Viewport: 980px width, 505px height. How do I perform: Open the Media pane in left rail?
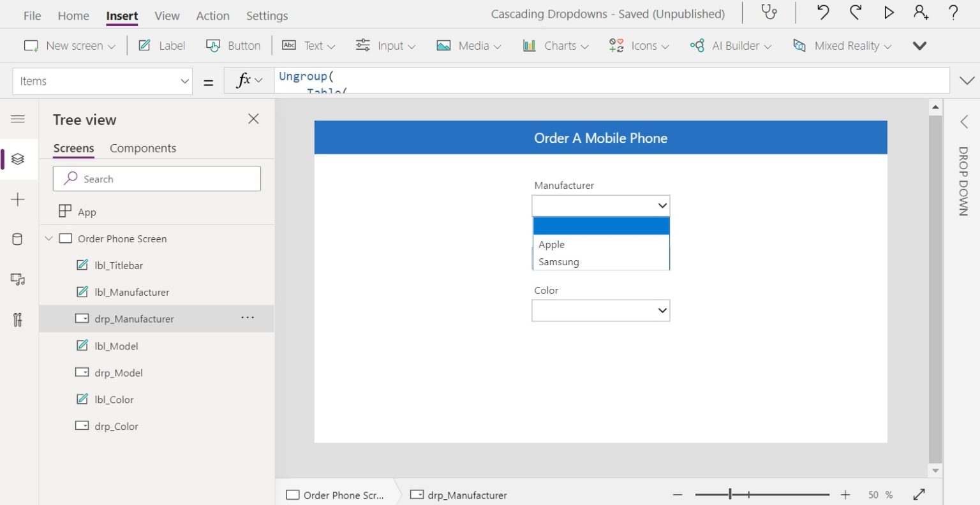pyautogui.click(x=18, y=279)
